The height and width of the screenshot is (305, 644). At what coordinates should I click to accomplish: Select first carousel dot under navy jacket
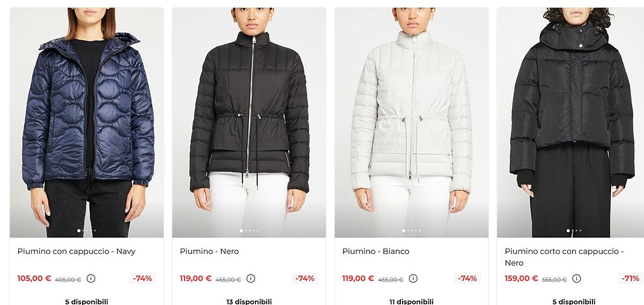tap(79, 230)
